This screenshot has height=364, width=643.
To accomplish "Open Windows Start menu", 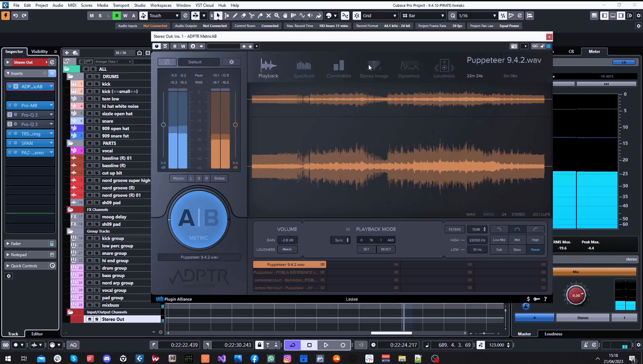I will click(8, 359).
